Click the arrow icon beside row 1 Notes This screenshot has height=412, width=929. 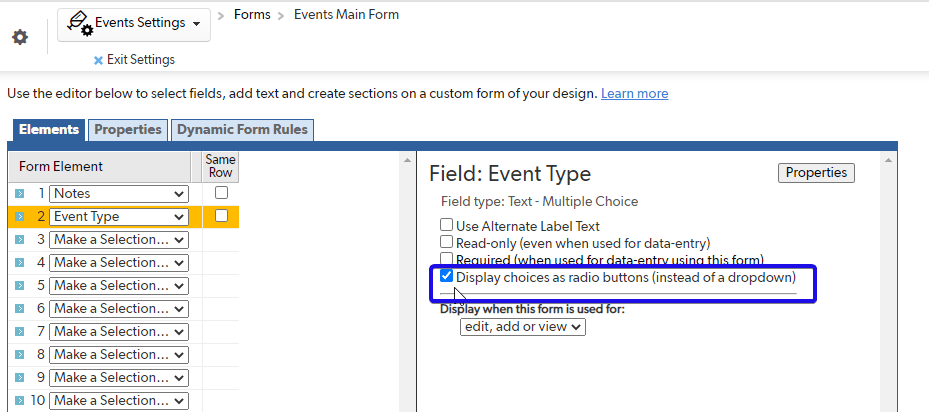pos(19,193)
